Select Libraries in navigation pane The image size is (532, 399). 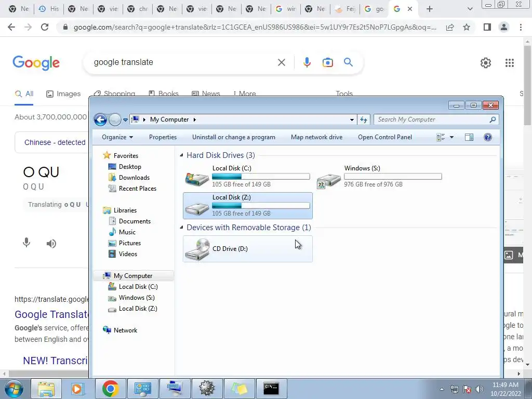(125, 210)
